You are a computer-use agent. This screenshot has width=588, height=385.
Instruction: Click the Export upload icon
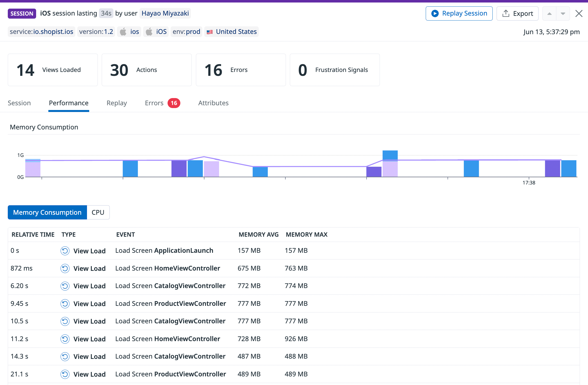pos(506,13)
